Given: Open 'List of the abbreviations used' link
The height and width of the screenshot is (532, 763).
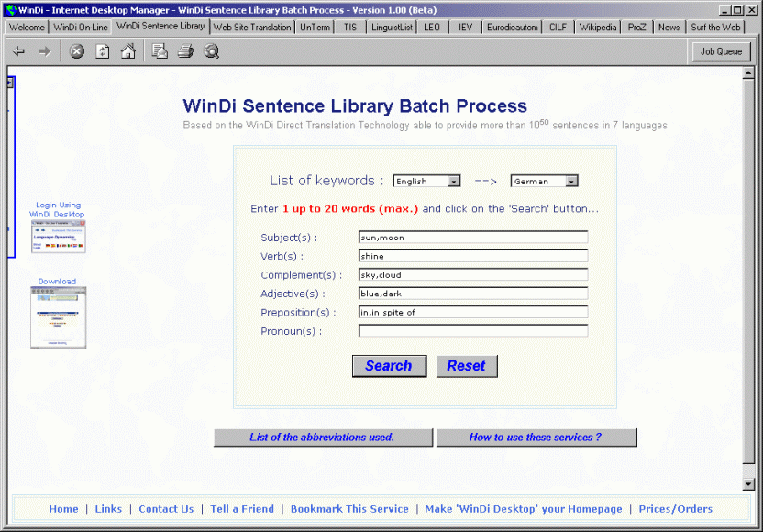Looking at the screenshot, I should pos(322,438).
